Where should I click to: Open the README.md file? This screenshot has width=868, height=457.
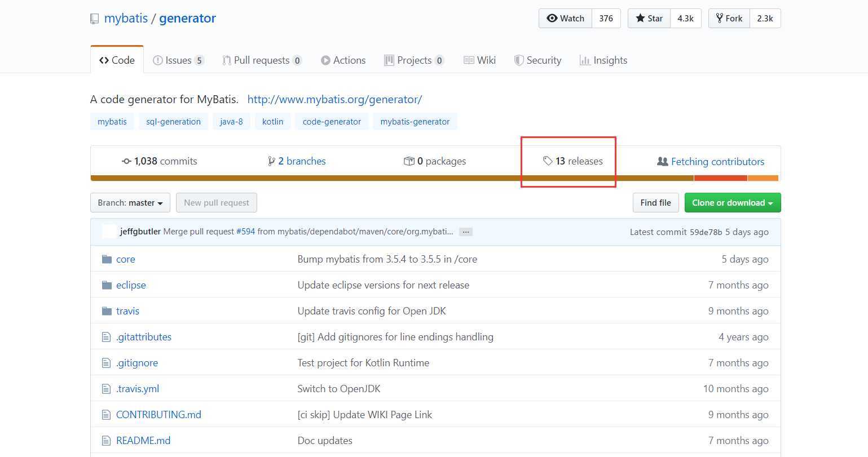[143, 441]
